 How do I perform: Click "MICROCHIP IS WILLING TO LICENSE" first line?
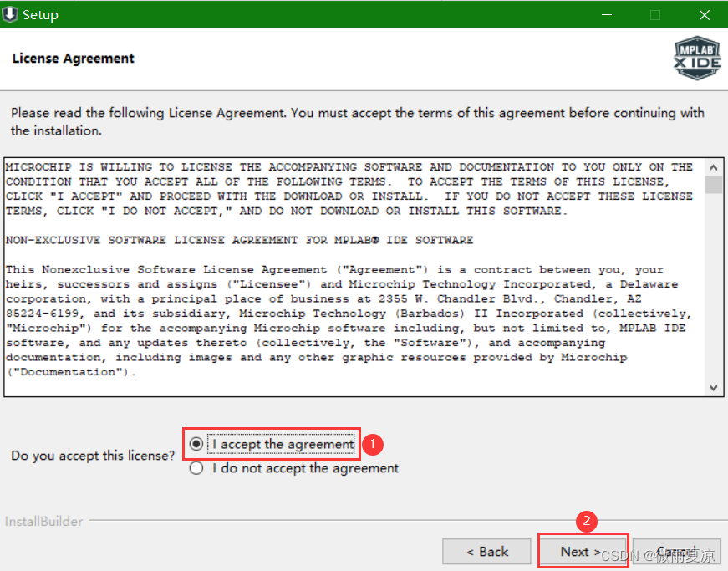coord(349,166)
